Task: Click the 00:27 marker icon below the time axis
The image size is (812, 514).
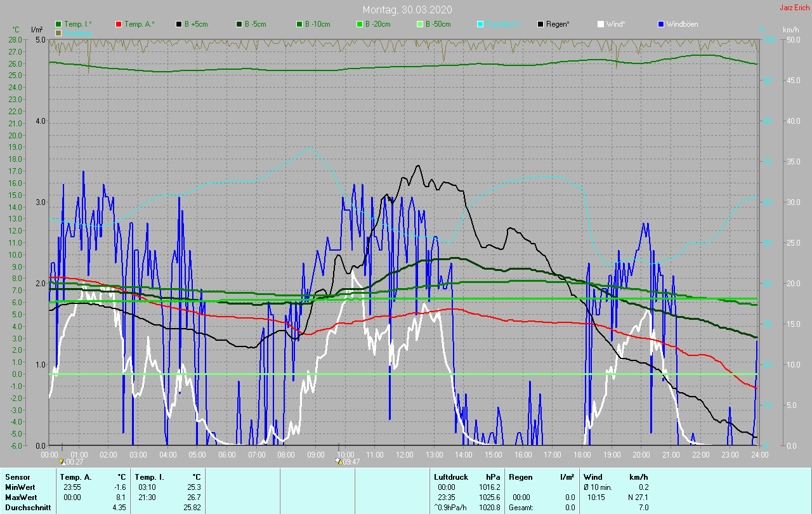Action: click(x=62, y=461)
